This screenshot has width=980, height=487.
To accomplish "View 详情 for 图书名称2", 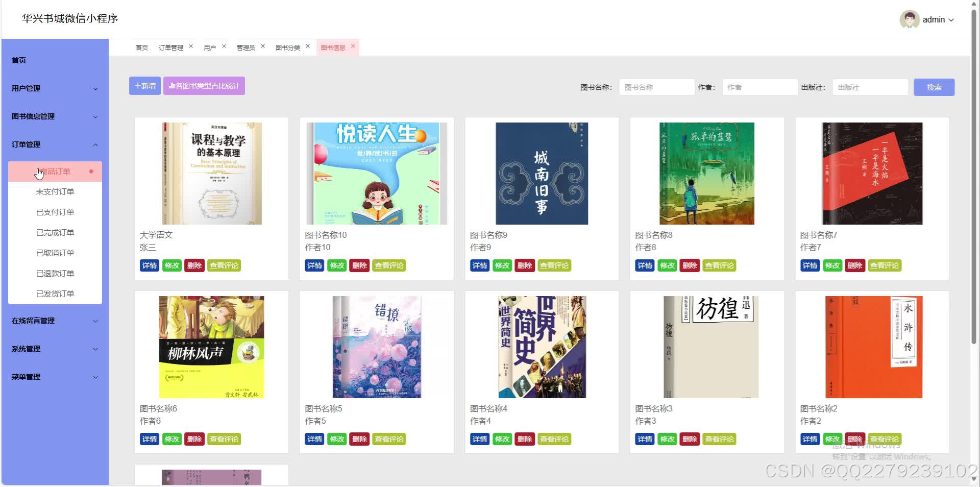I will pyautogui.click(x=810, y=439).
